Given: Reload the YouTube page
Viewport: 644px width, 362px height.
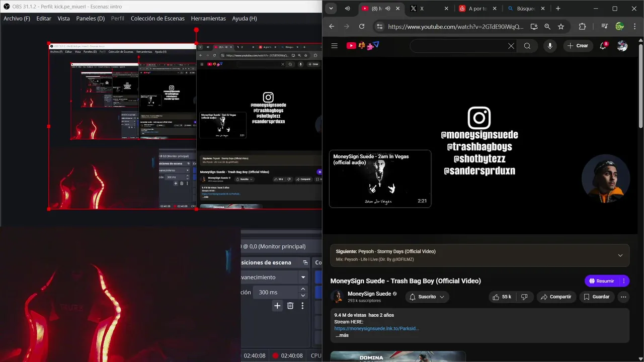Looking at the screenshot, I should [362, 27].
